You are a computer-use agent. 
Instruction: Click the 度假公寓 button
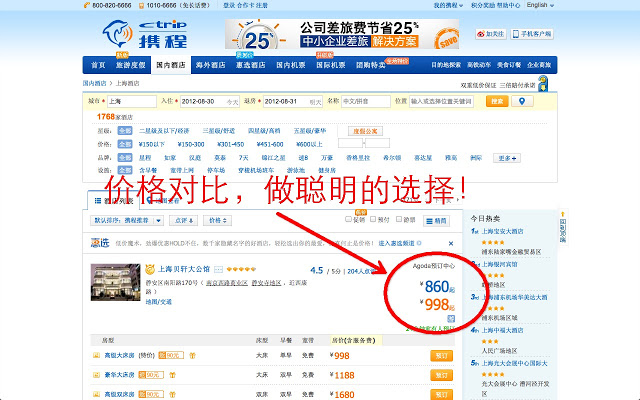click(365, 131)
